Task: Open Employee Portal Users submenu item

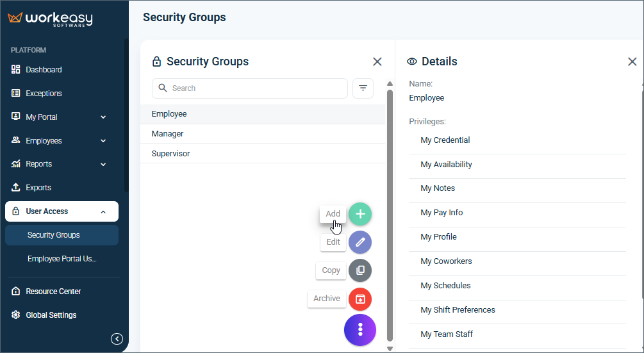Action: pyautogui.click(x=62, y=259)
